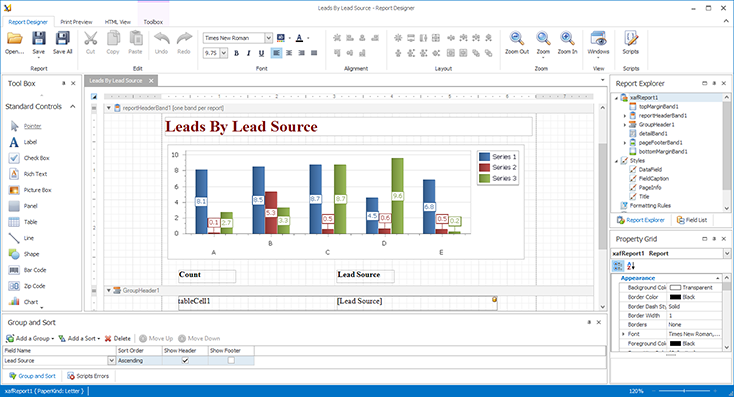Sort properties alphabetically in Property Grid

pos(631,266)
